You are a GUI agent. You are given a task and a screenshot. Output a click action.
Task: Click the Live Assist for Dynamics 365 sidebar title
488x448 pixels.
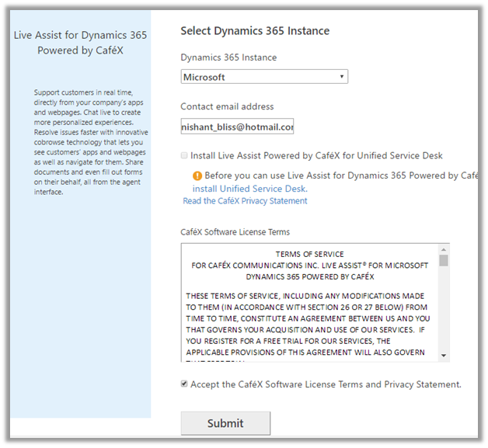click(80, 43)
